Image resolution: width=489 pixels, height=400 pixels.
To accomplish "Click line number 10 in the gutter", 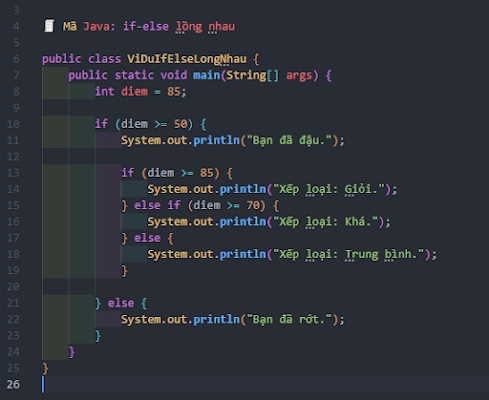I will click(x=13, y=124).
